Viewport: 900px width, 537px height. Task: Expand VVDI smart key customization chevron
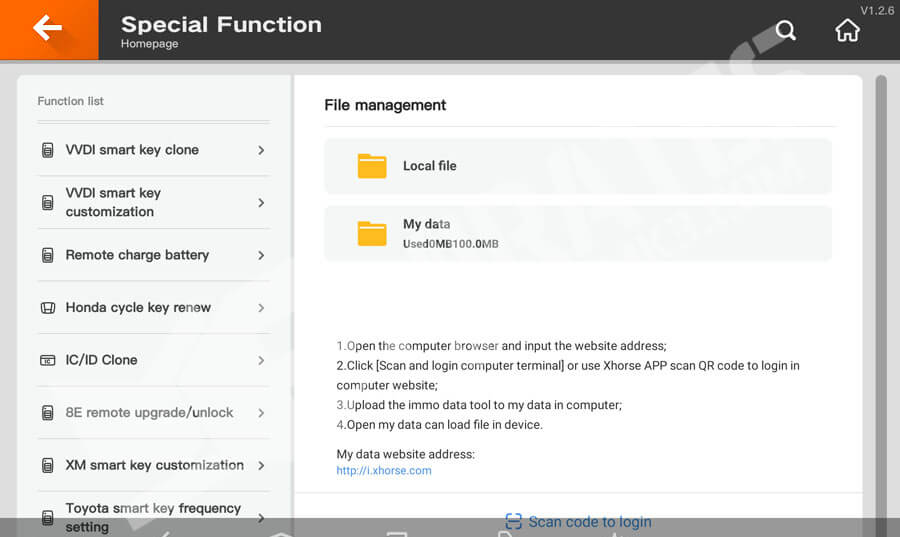point(261,203)
